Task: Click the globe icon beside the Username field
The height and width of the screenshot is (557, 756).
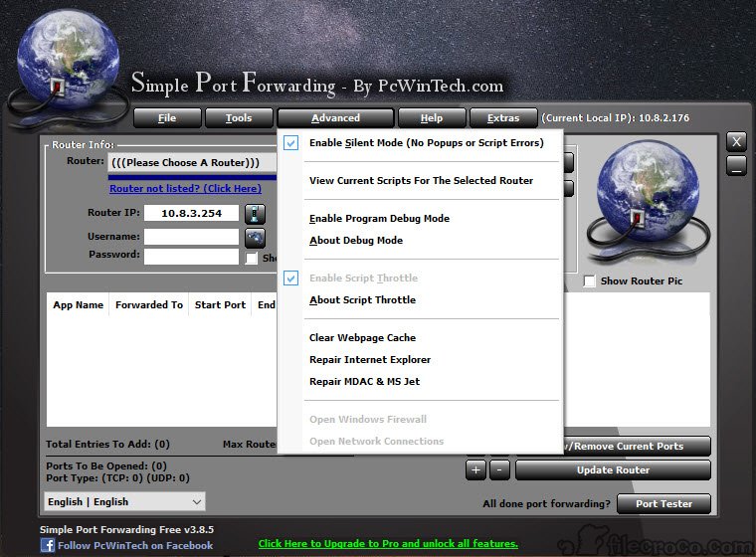Action: tap(255, 238)
